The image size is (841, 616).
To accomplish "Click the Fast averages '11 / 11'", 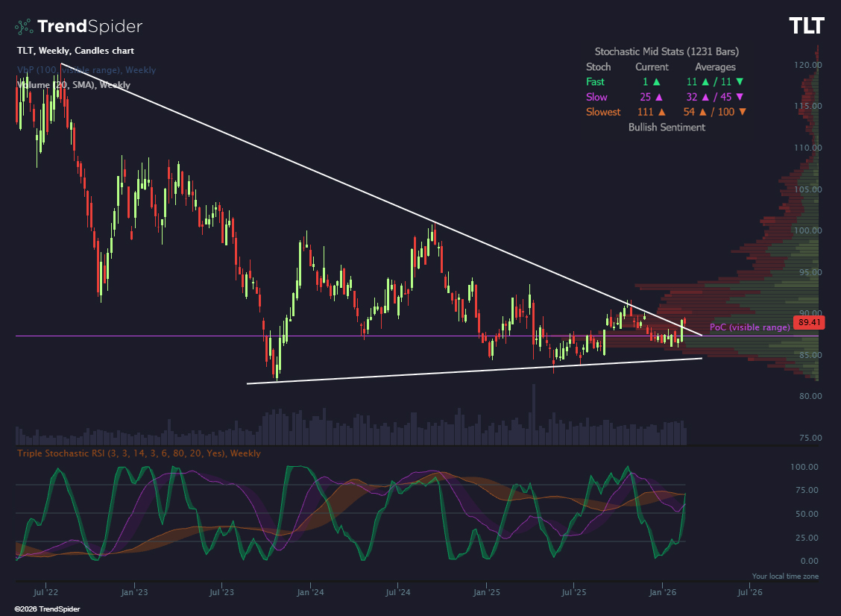I will click(715, 81).
